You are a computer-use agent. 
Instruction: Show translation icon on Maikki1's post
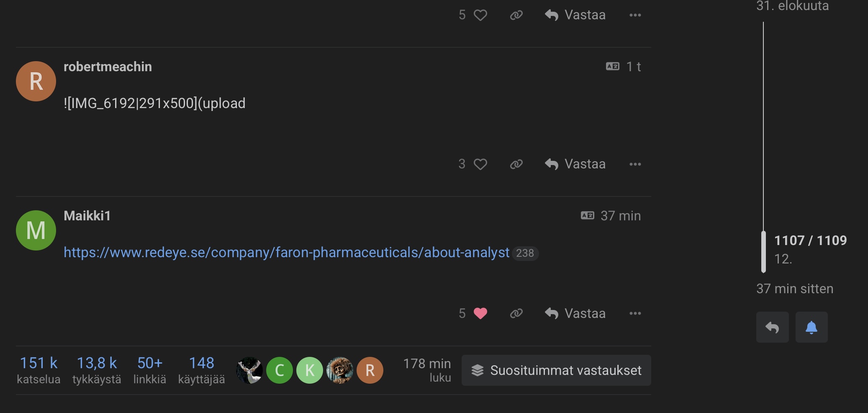coord(587,216)
